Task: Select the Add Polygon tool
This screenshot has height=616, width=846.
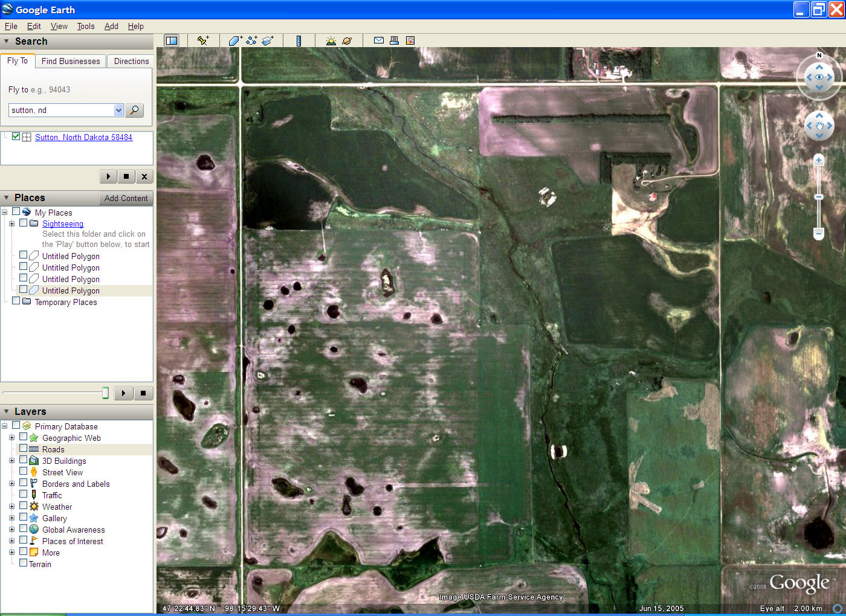Action: [235, 40]
